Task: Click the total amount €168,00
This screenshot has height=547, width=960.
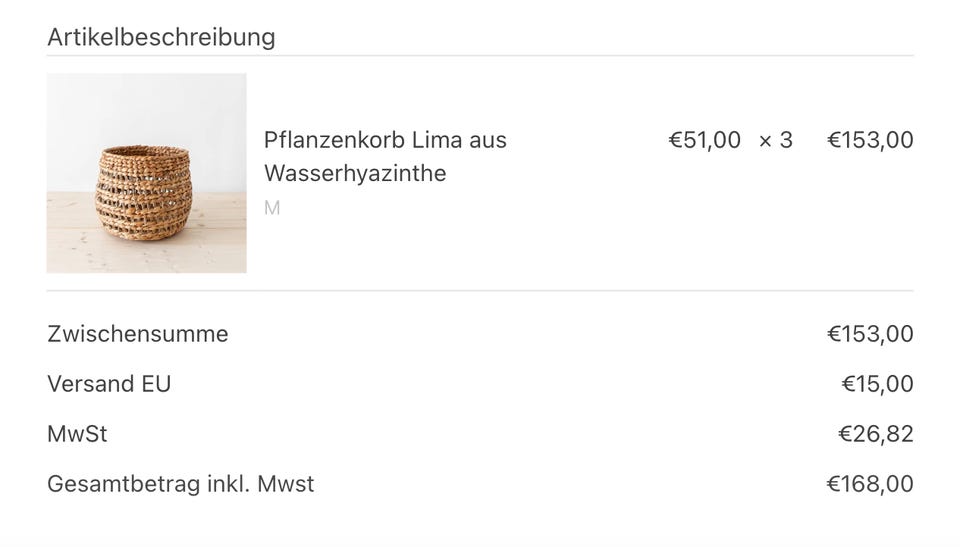Action: (869, 484)
